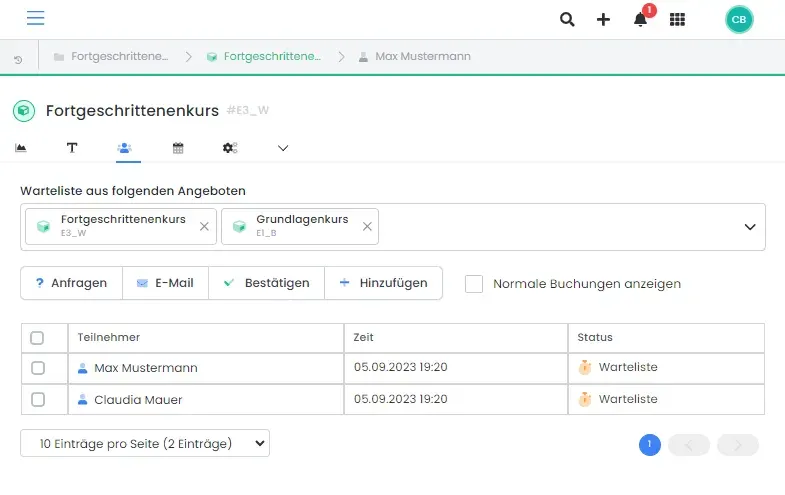Click the plus create-new icon in header
The width and height of the screenshot is (785, 495).
click(x=603, y=20)
